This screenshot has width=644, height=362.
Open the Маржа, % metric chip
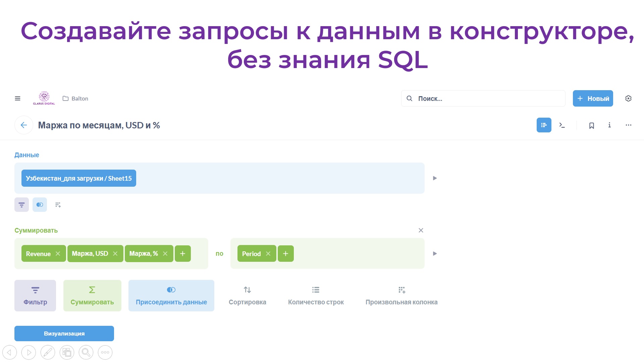tap(144, 254)
